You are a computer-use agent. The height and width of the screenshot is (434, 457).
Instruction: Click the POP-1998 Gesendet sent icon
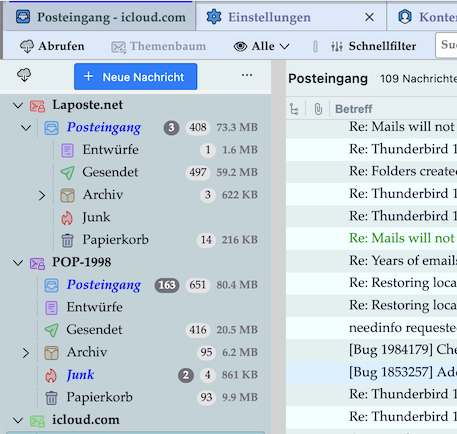[x=51, y=330]
